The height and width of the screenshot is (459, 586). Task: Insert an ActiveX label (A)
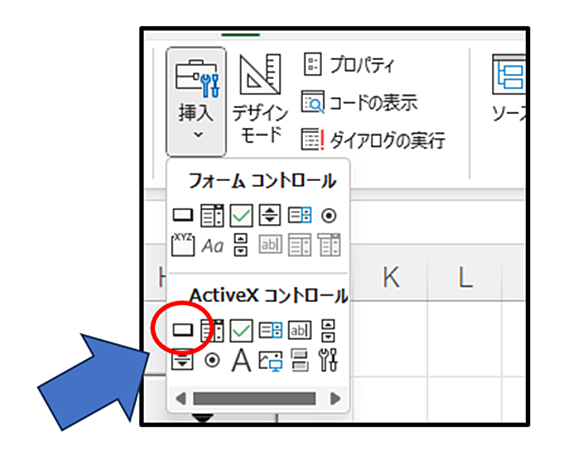(241, 360)
